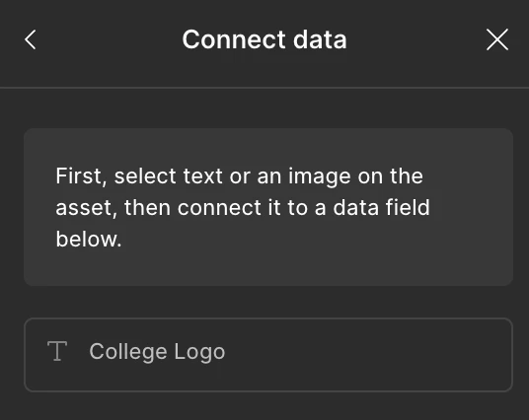Click the back chevron beside Connect data
The width and height of the screenshot is (529, 420).
(30, 39)
